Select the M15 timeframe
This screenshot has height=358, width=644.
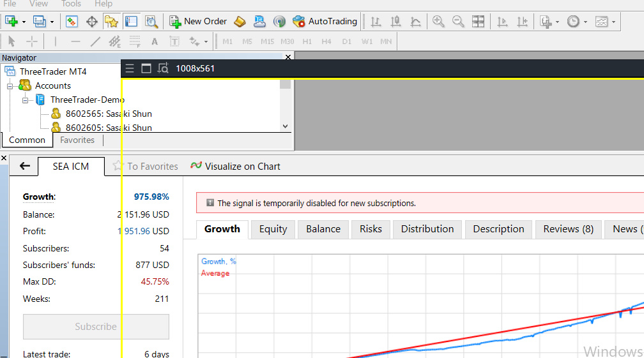267,41
